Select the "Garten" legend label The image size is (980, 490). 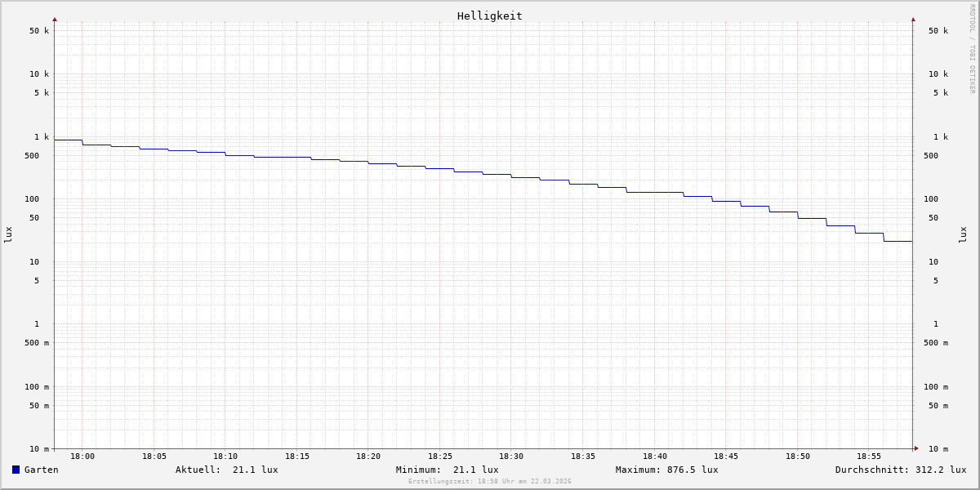coord(42,470)
